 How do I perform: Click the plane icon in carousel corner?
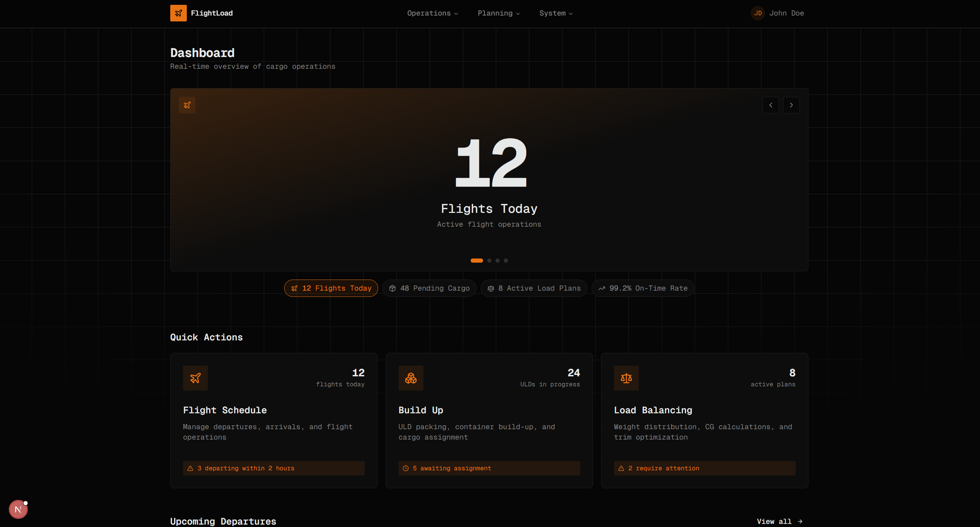pos(187,105)
